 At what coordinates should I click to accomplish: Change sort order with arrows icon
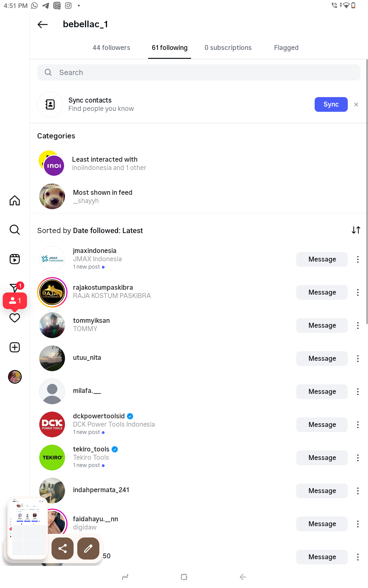tap(356, 230)
